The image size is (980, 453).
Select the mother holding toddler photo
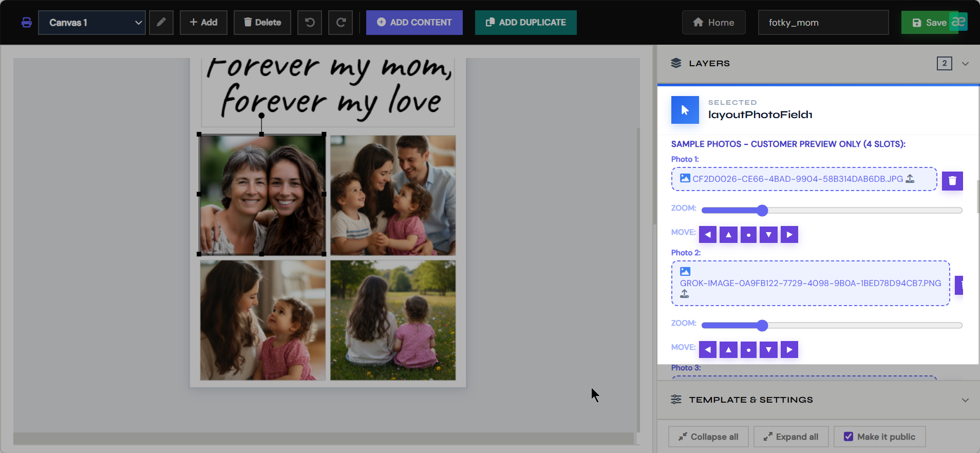(x=263, y=320)
